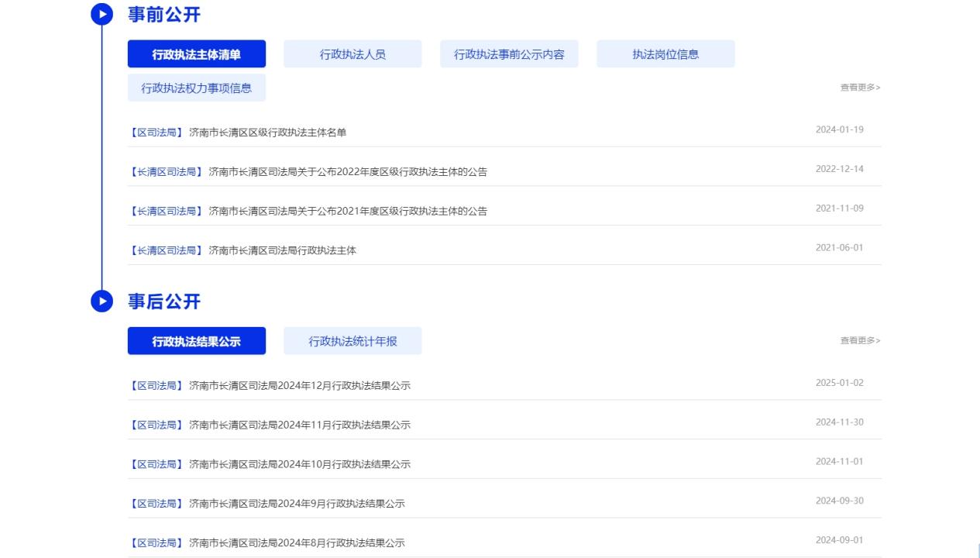Open 2024年11月行政执法结果公示 link
980x558 pixels.
tap(299, 425)
